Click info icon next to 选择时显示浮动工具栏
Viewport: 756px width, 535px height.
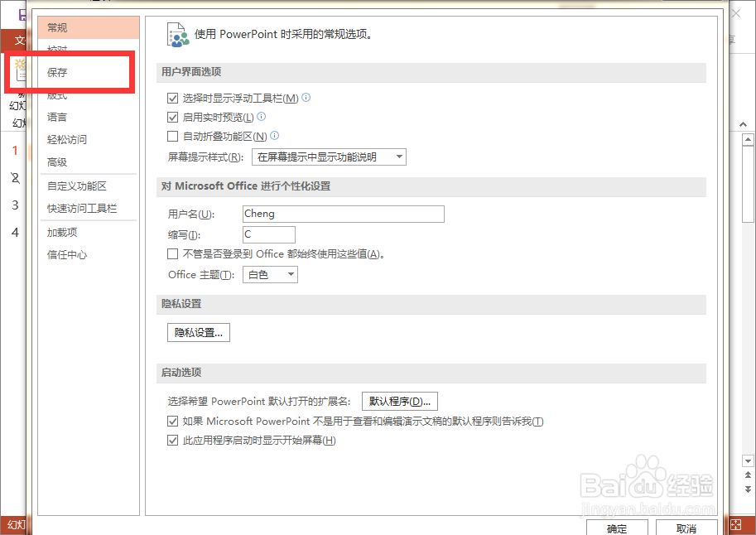[x=306, y=98]
